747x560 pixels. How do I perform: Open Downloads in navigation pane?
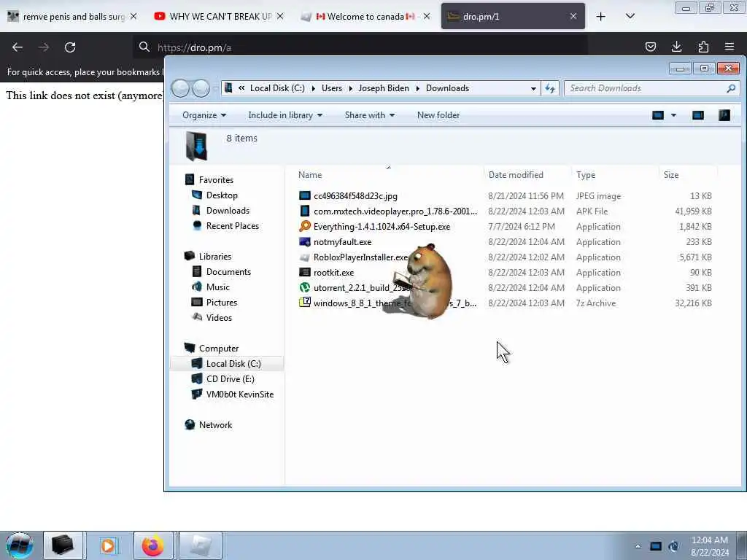coord(228,211)
